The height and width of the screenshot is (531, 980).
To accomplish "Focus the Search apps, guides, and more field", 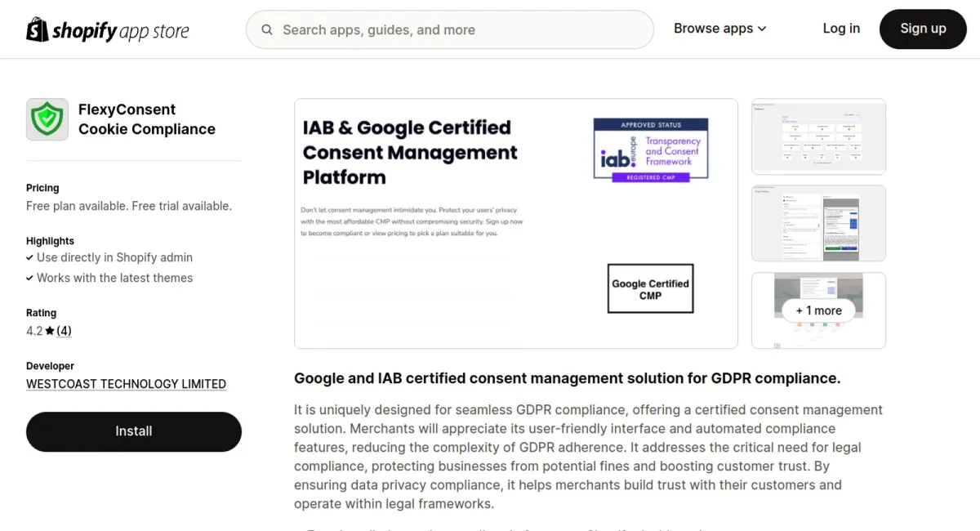I will point(457,30).
